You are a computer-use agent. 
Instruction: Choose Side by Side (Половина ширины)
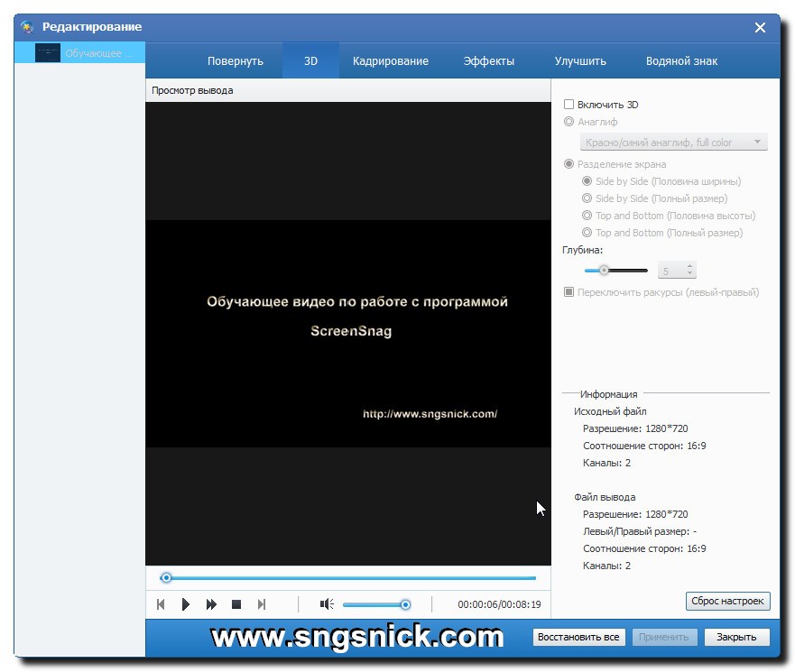coord(587,181)
